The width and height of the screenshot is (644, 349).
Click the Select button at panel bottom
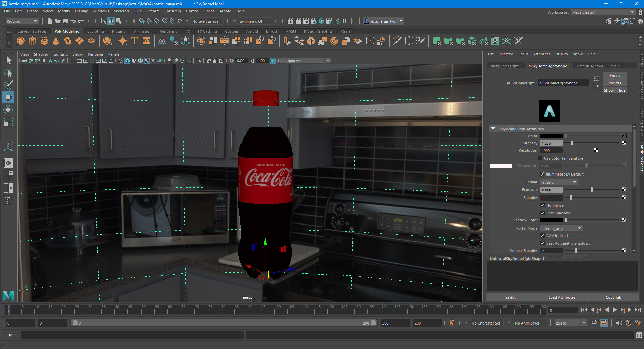[510, 297]
